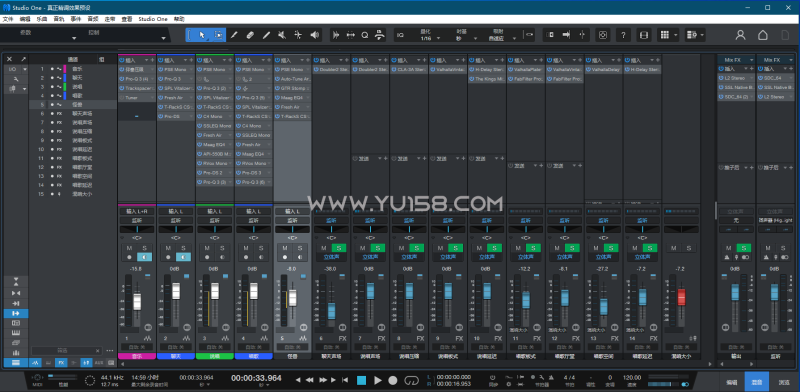800x392 pixels.
Task: Select the Arrow tool in the toolbar
Action: point(202,35)
